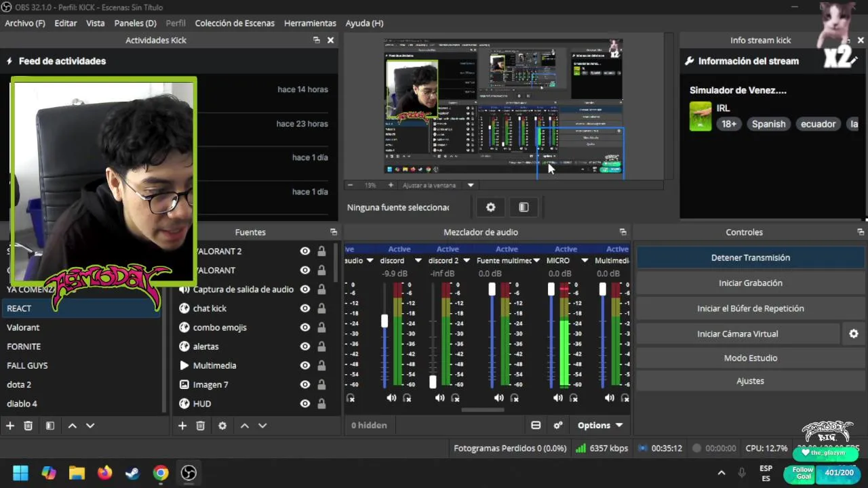This screenshot has height=488, width=868.
Task: Open Google Chrome from the taskbar
Action: (161, 472)
